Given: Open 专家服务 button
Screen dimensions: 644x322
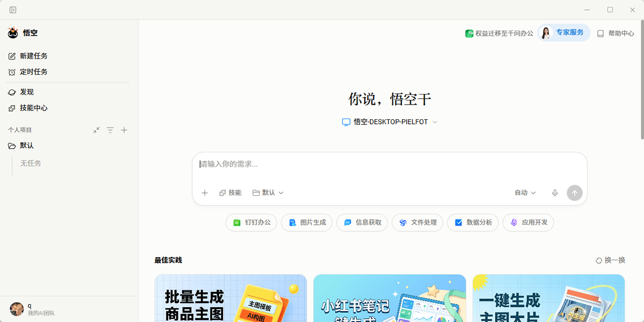Looking at the screenshot, I should pos(563,33).
